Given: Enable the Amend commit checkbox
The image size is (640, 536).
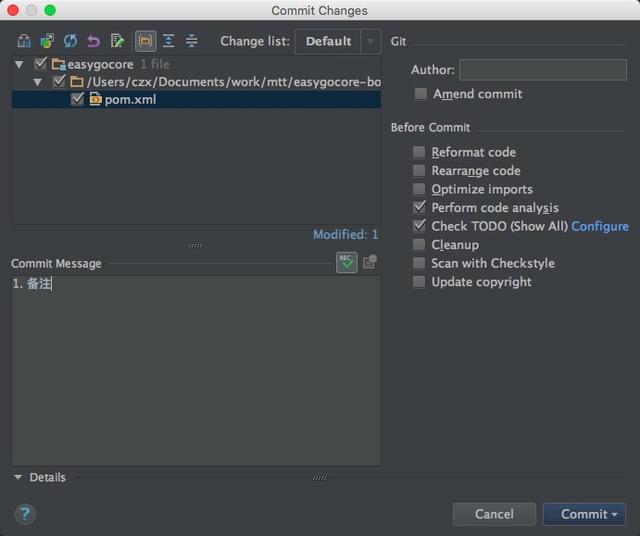Looking at the screenshot, I should tap(421, 94).
